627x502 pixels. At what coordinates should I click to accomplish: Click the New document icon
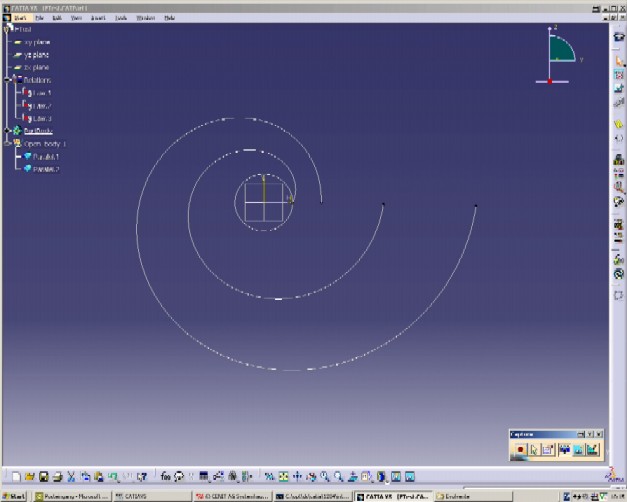click(16, 476)
